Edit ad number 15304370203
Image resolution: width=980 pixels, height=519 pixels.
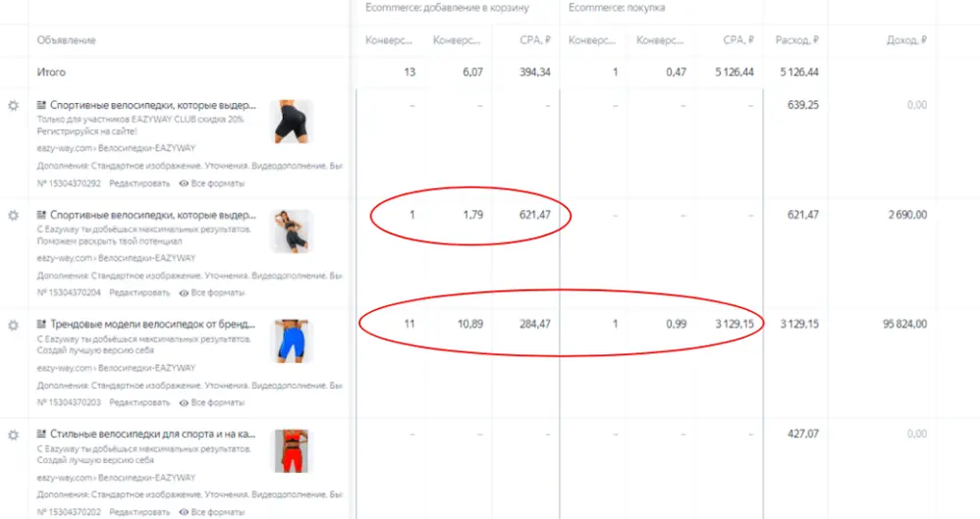[x=138, y=402]
